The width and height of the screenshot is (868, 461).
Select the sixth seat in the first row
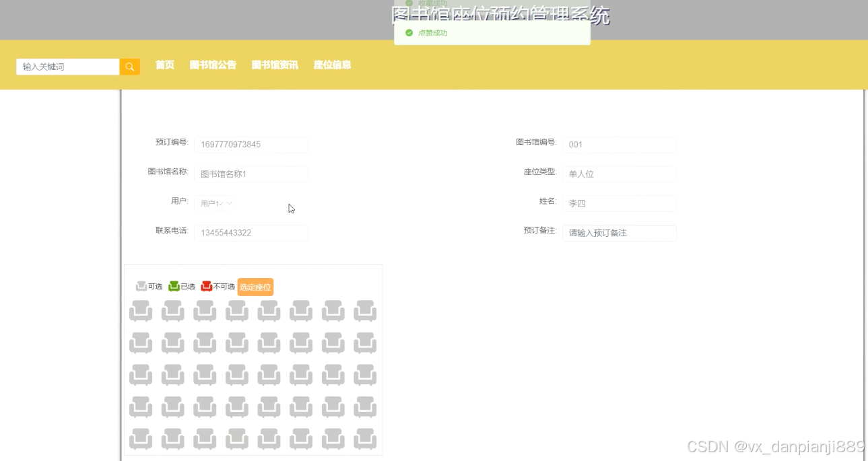[301, 311]
